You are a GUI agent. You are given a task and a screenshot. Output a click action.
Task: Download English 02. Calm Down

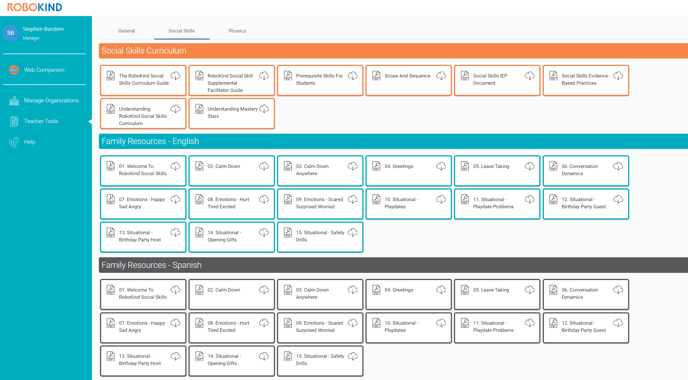tap(264, 166)
